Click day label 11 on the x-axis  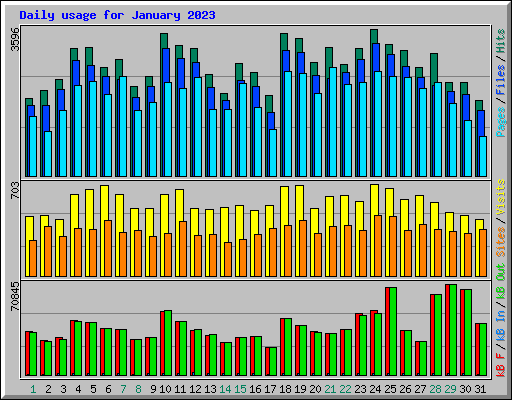[180, 389]
